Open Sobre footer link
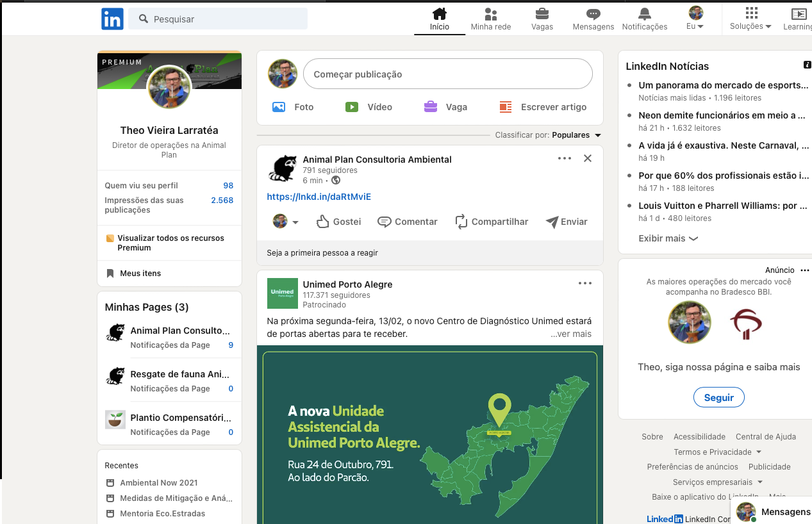This screenshot has width=812, height=524. (x=652, y=437)
